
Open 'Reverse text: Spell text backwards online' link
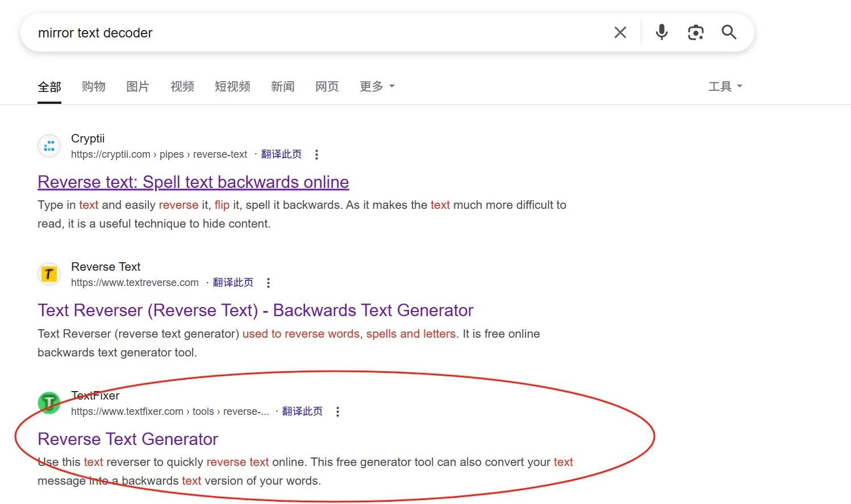pos(193,182)
